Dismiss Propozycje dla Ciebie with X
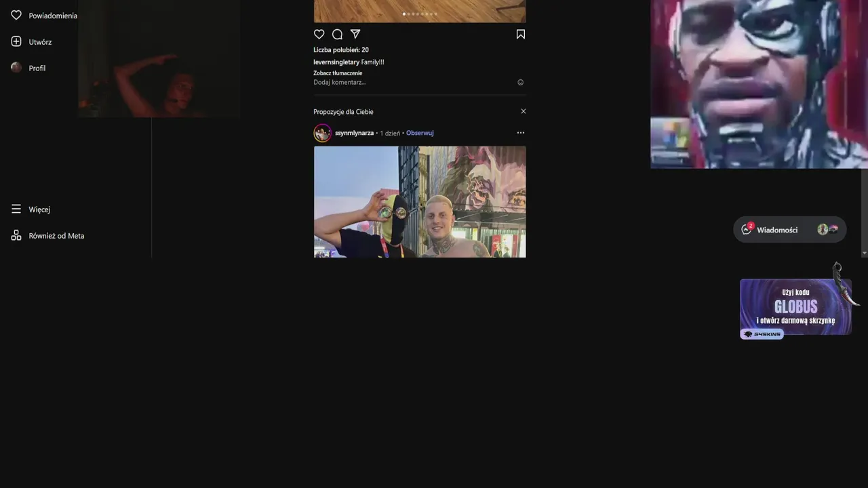This screenshot has height=488, width=868. point(523,111)
